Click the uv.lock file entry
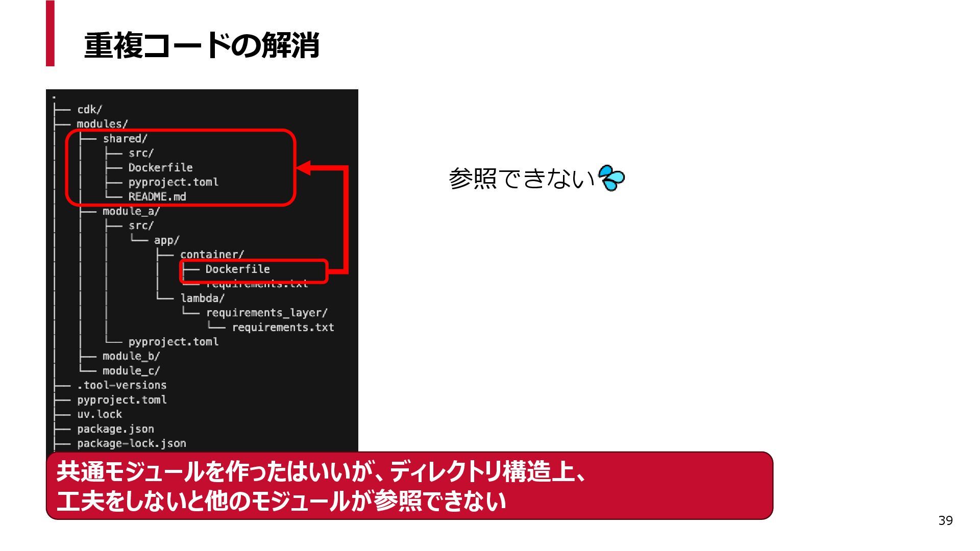 pos(100,414)
